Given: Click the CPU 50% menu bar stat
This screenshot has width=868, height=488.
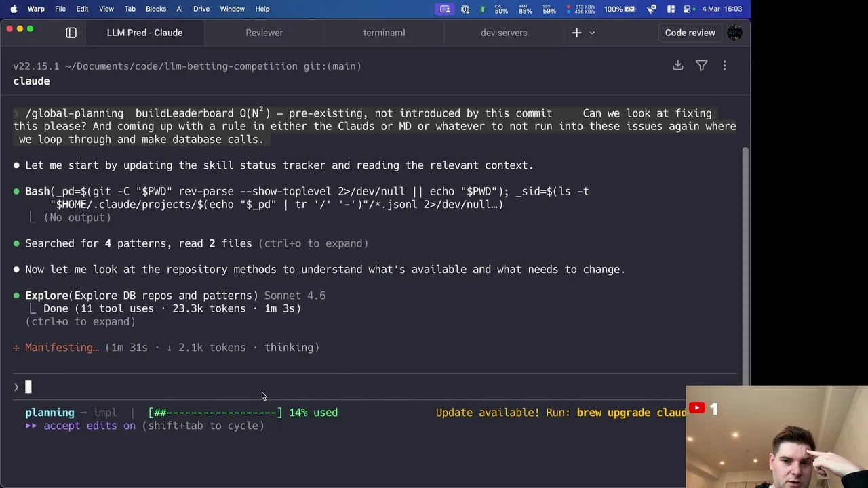Looking at the screenshot, I should tap(501, 9).
